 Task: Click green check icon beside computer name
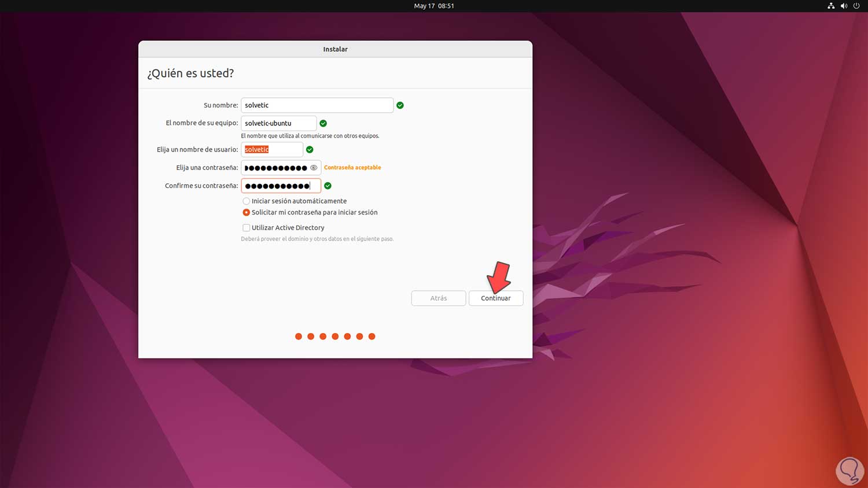(323, 123)
